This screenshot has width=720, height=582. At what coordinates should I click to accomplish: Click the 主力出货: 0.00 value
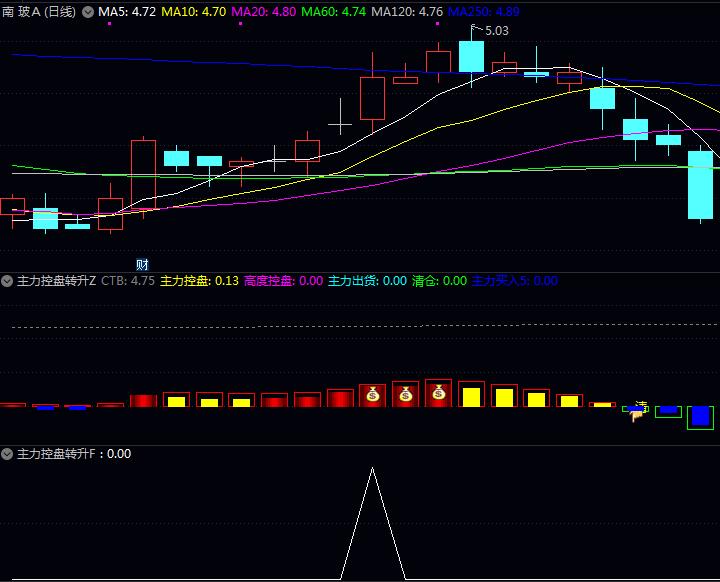[x=367, y=281]
